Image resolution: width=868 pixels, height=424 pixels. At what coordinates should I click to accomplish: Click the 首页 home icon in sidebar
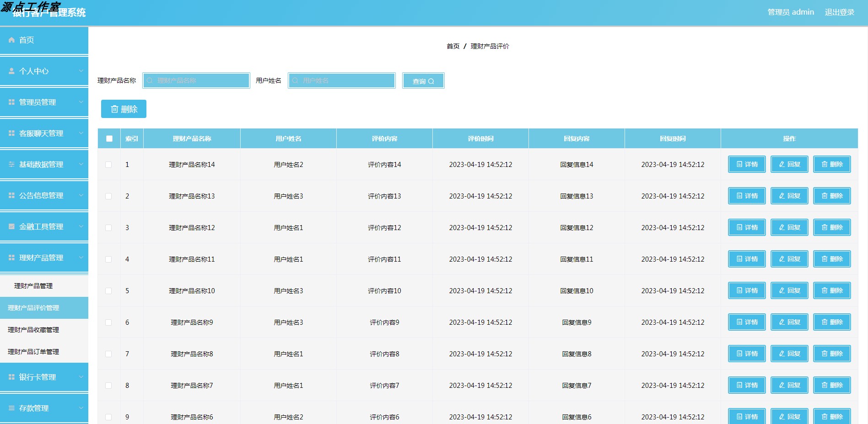coord(11,40)
